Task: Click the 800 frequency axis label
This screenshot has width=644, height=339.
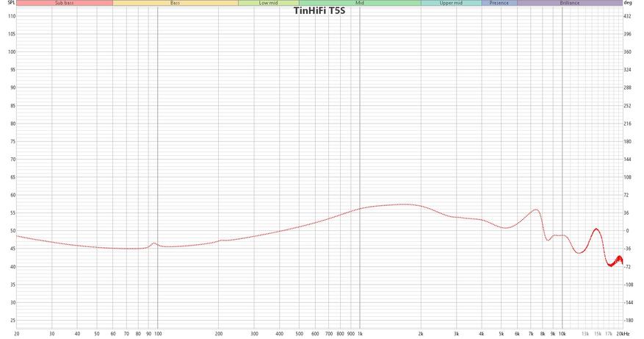Action: tap(341, 334)
